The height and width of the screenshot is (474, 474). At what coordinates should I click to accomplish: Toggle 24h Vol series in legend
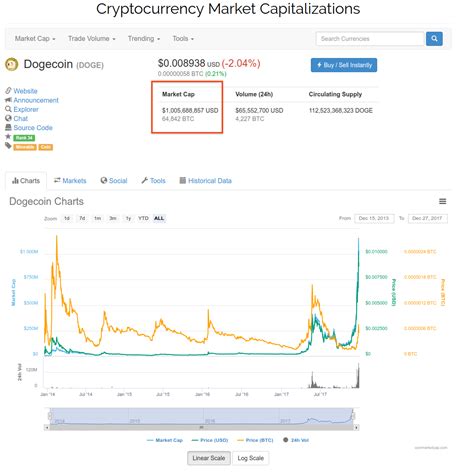(296, 440)
